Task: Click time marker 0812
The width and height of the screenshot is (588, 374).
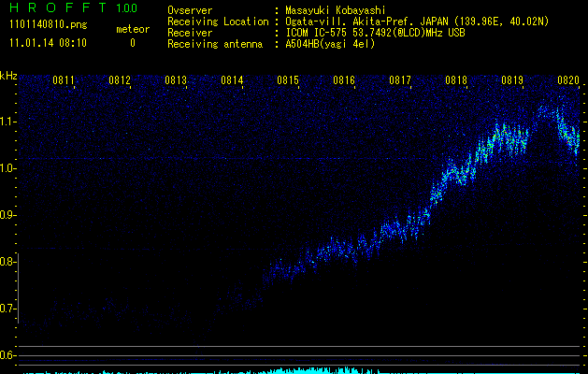Action: tap(120, 80)
